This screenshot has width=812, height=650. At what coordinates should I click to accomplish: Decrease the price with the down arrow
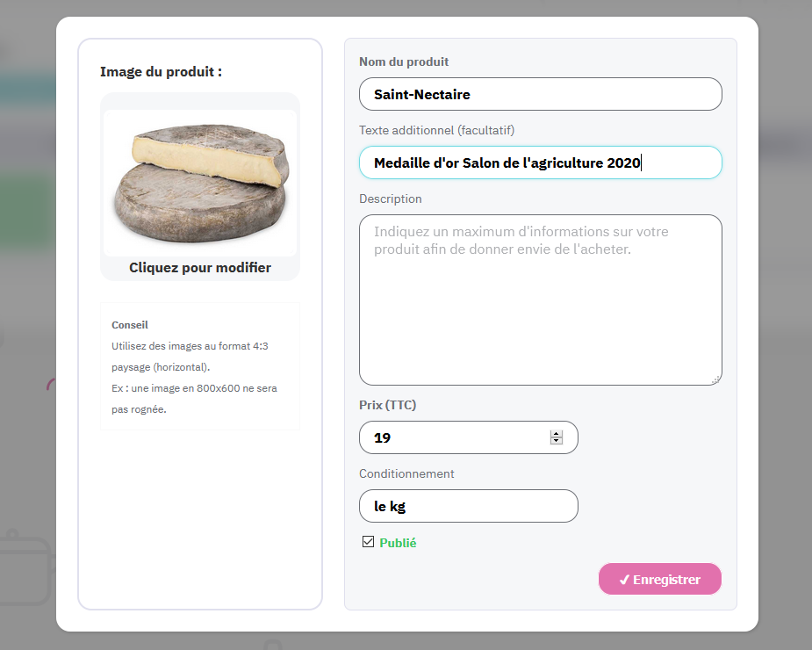point(557,441)
